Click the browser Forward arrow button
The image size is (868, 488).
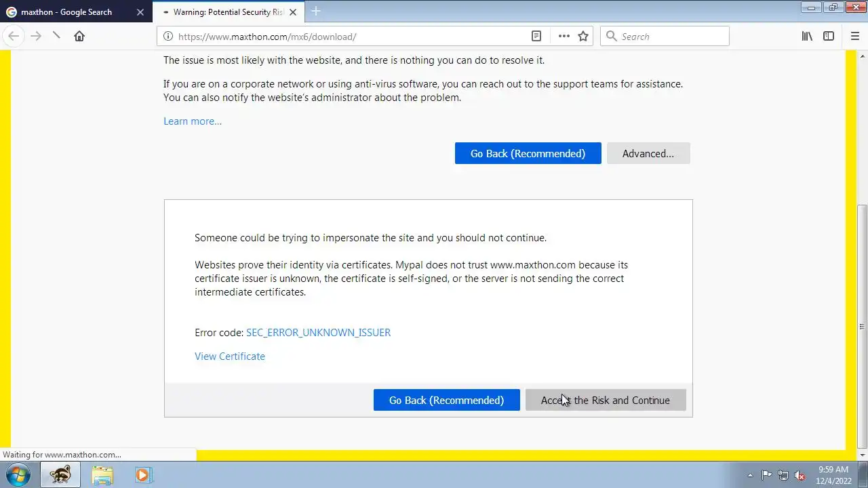pyautogui.click(x=36, y=36)
